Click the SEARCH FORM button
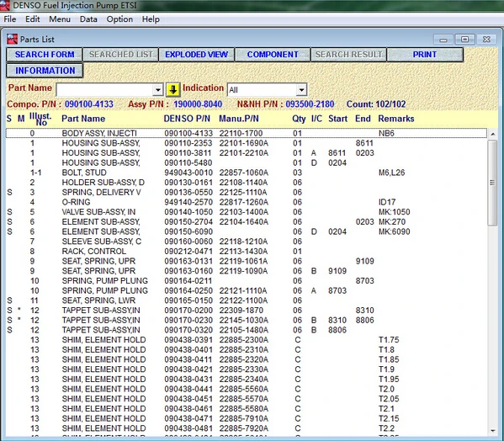The height and width of the screenshot is (441, 504). [x=45, y=55]
